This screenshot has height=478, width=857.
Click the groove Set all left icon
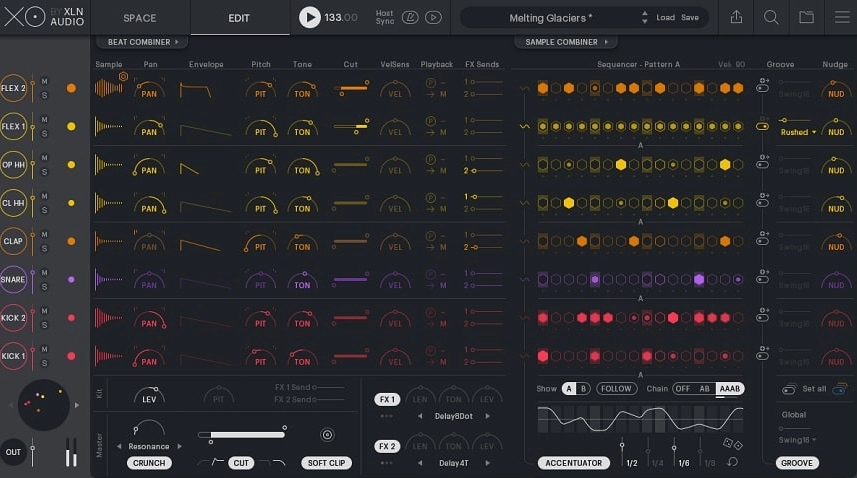(x=789, y=389)
